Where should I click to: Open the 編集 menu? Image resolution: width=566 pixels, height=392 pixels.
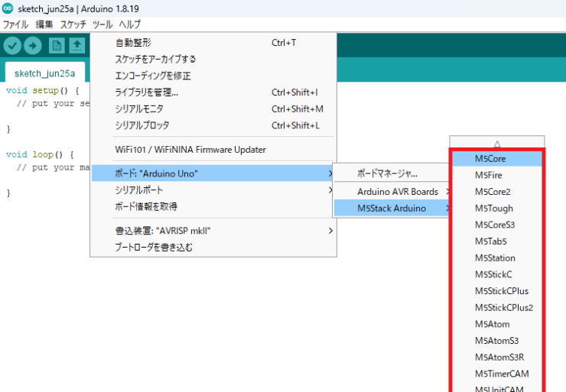point(44,24)
